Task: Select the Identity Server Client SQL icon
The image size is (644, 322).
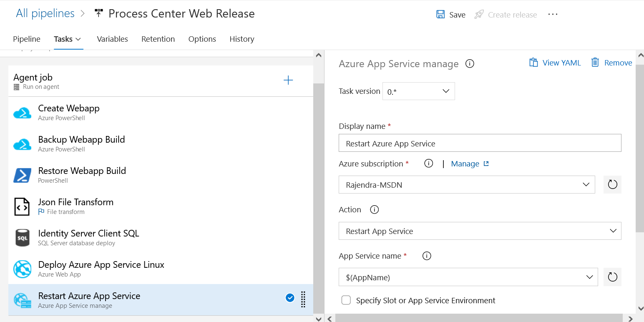Action: point(22,238)
